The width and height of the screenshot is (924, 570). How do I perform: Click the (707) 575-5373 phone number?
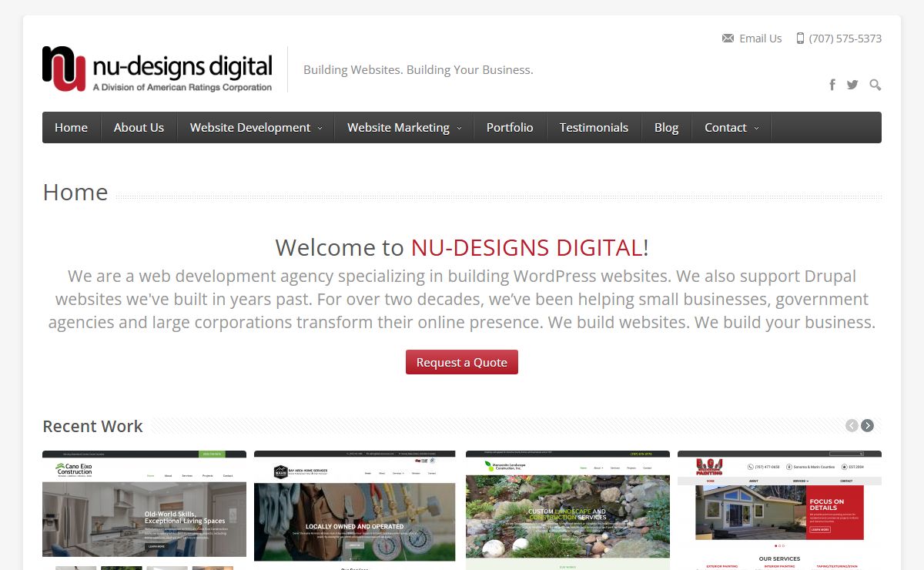[x=845, y=39]
